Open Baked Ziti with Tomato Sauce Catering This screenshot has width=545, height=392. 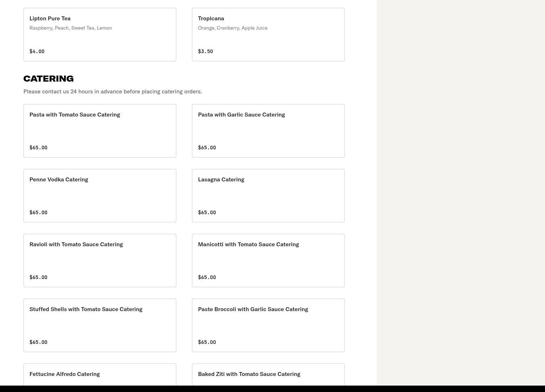pos(268,375)
